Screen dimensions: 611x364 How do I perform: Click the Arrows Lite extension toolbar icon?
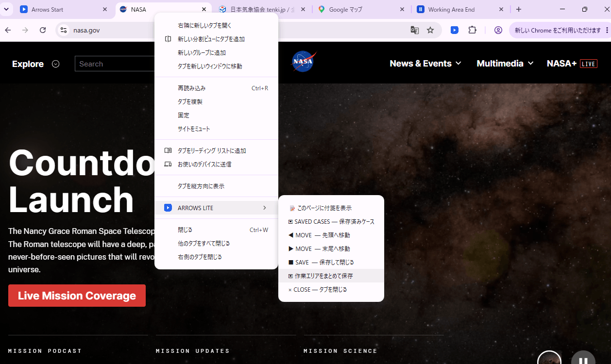click(454, 30)
